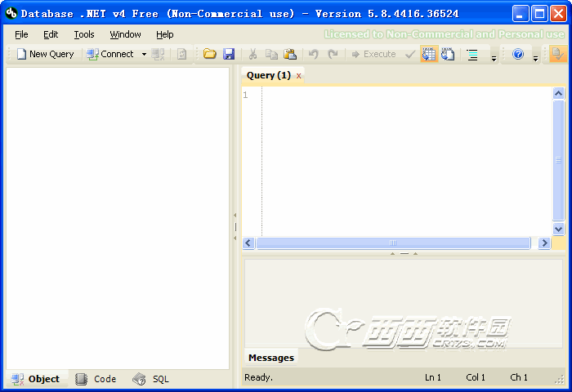Toggle the results to text icon

448,54
